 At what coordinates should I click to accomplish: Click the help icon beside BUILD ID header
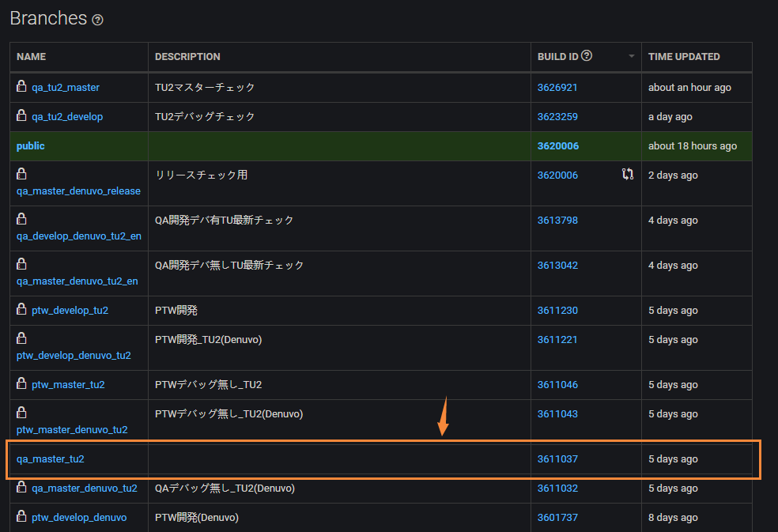click(x=587, y=55)
